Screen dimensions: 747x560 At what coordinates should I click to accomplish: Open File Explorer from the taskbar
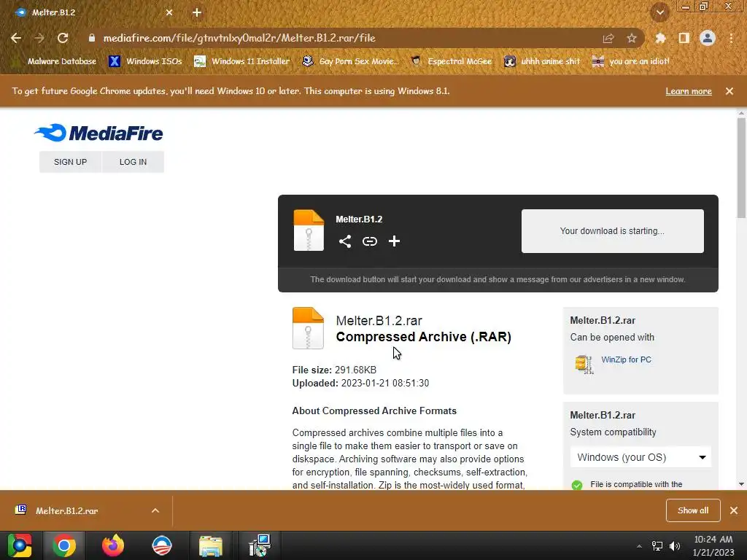pyautogui.click(x=211, y=545)
